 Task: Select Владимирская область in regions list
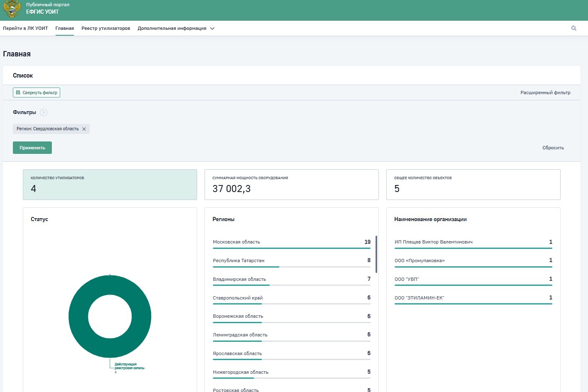point(292,280)
